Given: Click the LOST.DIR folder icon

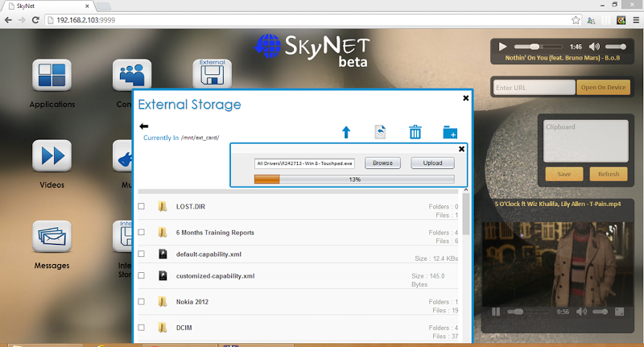Looking at the screenshot, I should coord(163,207).
